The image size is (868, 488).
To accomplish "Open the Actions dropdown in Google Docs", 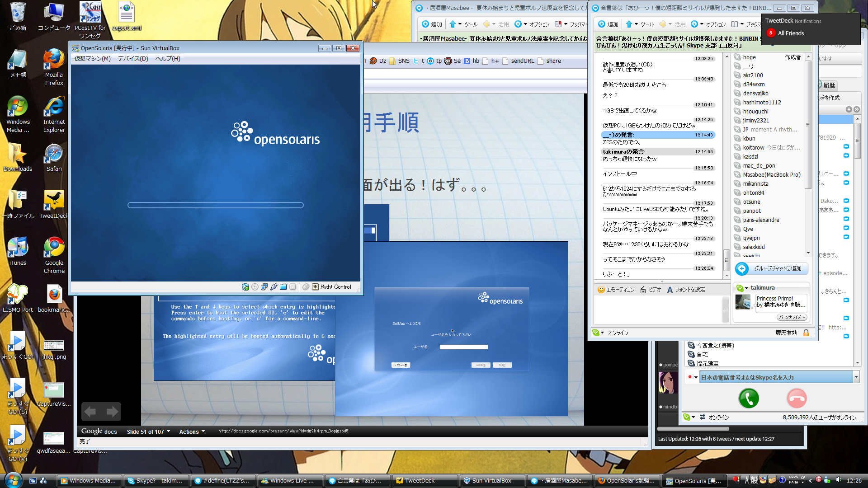I will point(192,432).
